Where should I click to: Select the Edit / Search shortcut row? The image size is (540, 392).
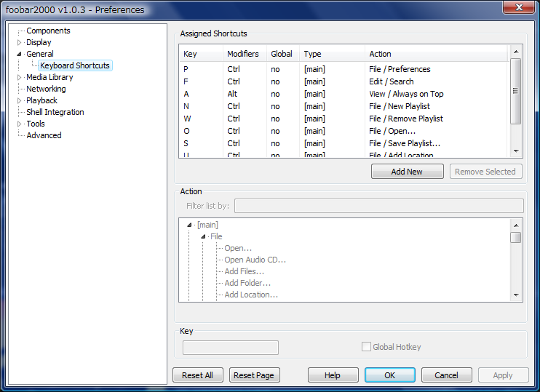[x=344, y=82]
